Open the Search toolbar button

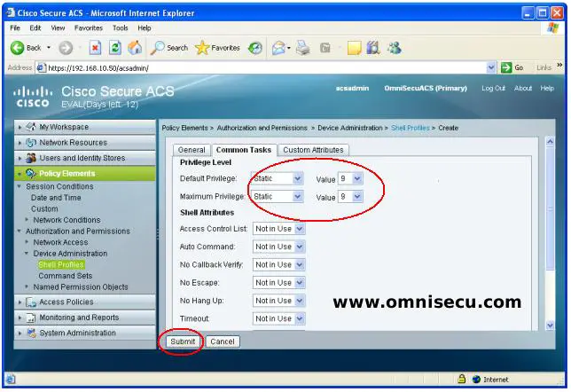coord(169,48)
